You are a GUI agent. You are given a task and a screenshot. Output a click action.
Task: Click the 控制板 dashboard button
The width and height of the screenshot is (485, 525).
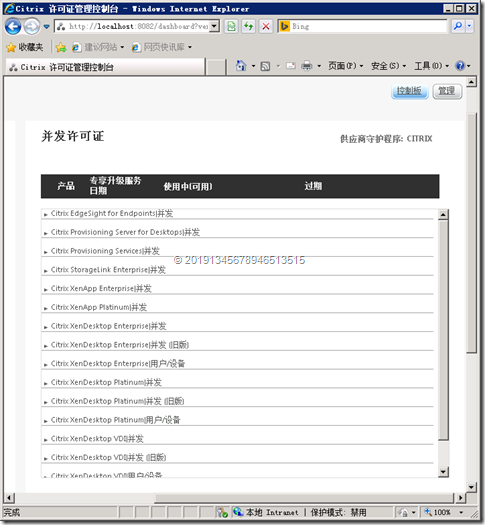409,91
